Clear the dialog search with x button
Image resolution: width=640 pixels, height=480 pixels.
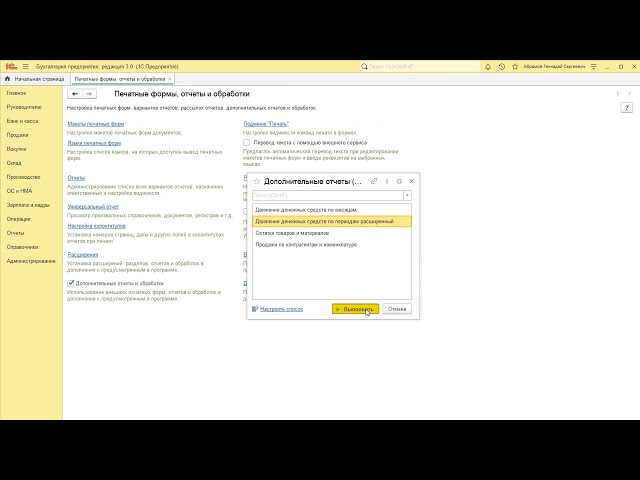[x=407, y=196]
